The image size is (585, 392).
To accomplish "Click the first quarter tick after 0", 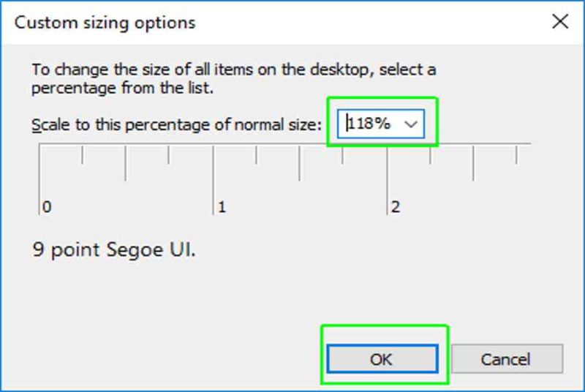I will click(x=82, y=155).
